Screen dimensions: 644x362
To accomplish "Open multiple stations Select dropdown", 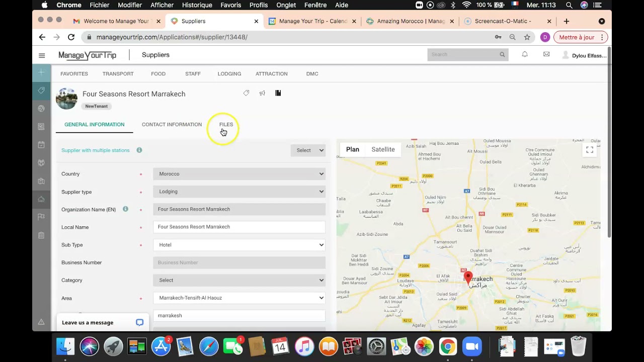I will [308, 150].
